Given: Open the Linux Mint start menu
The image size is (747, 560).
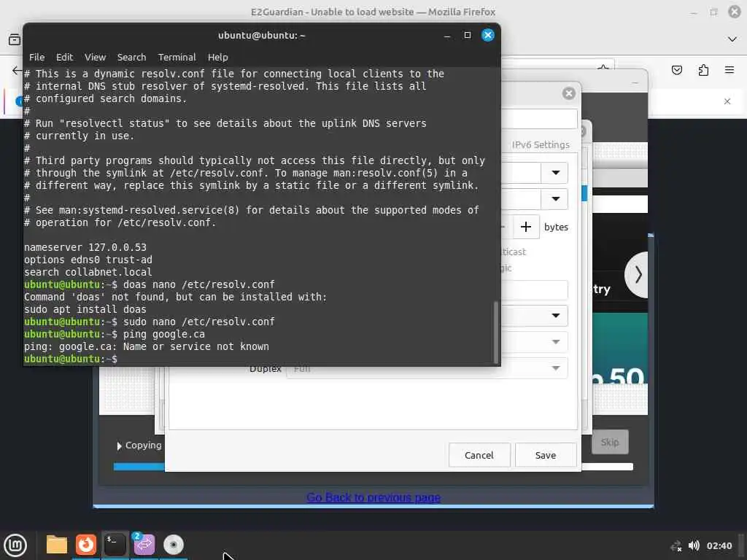Looking at the screenshot, I should pos(15,545).
